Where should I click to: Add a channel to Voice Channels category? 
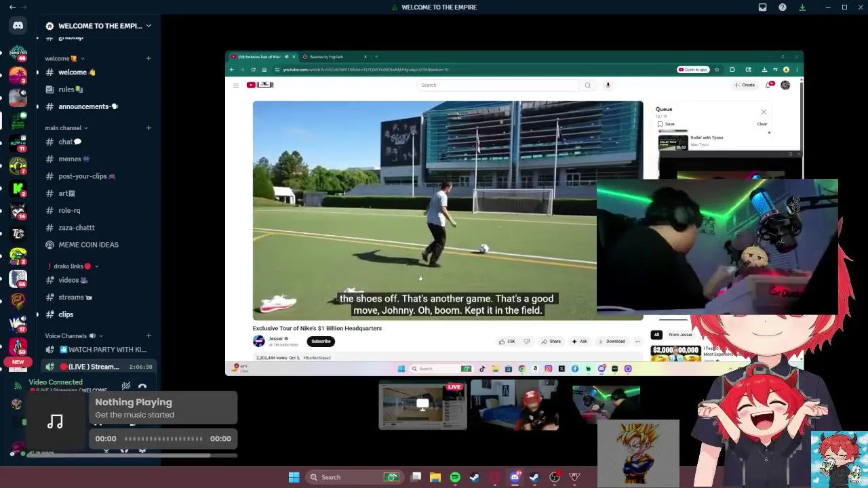click(149, 335)
